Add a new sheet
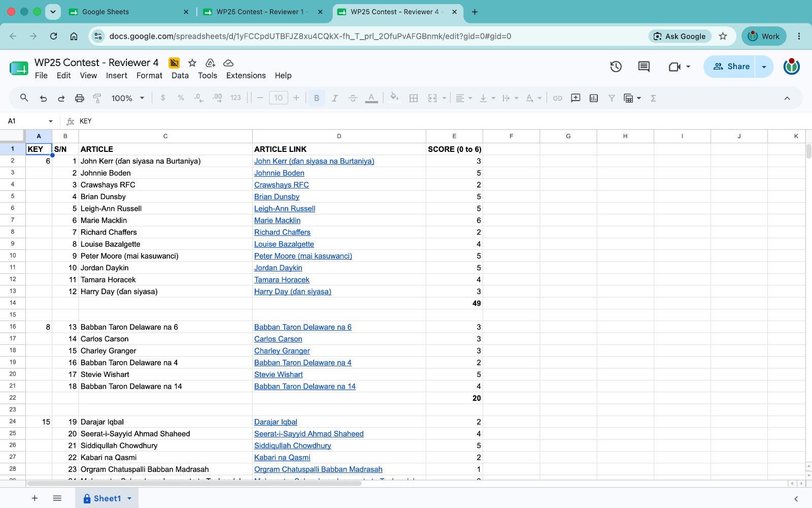The image size is (812, 508). [35, 498]
